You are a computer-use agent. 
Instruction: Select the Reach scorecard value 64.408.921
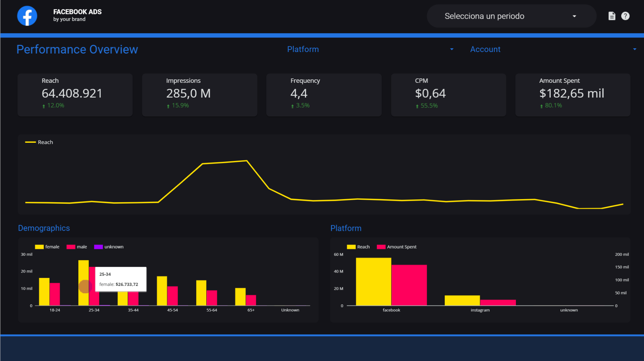click(72, 93)
